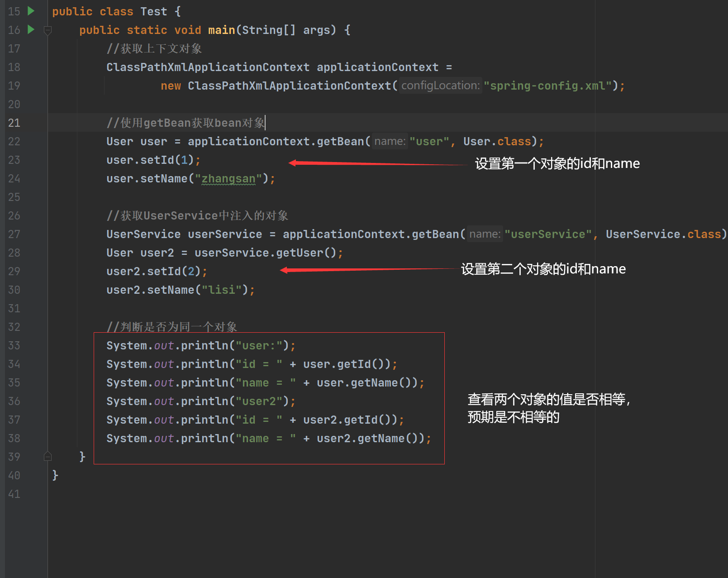Click fold end marker at line 39
Viewport: 728px width, 578px height.
tap(48, 456)
